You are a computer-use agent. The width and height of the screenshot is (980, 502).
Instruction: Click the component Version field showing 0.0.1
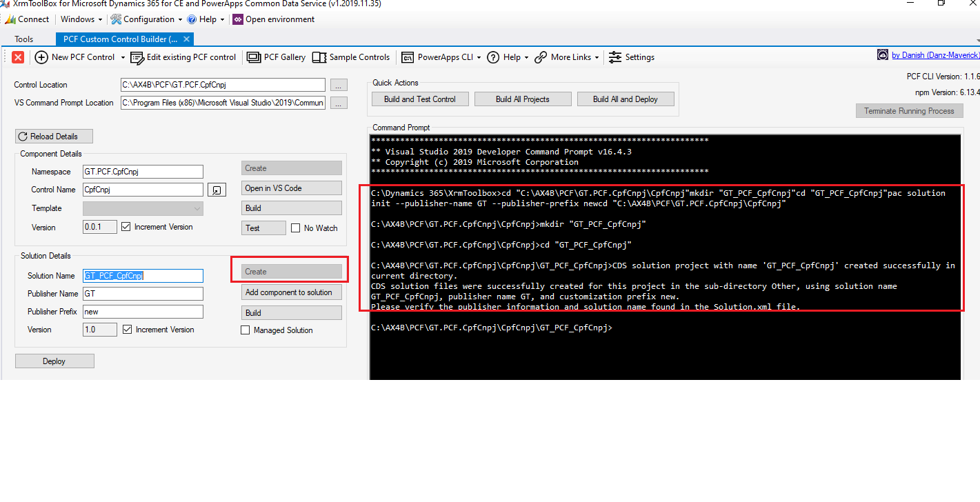pyautogui.click(x=100, y=227)
